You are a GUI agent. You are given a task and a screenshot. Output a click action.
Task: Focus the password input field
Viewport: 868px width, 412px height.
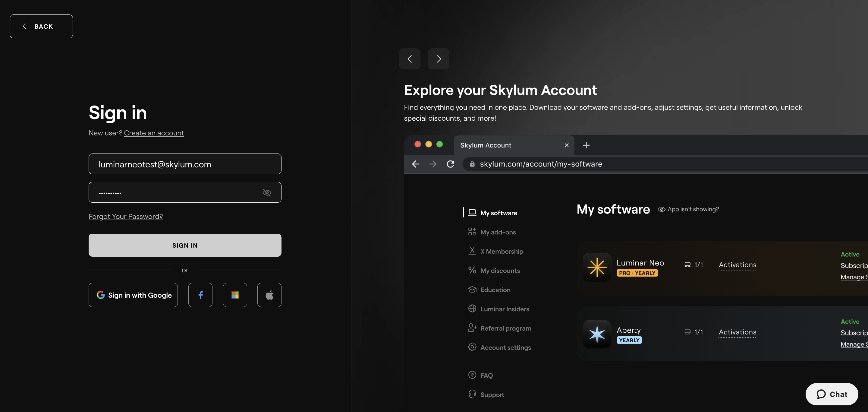coord(185,192)
